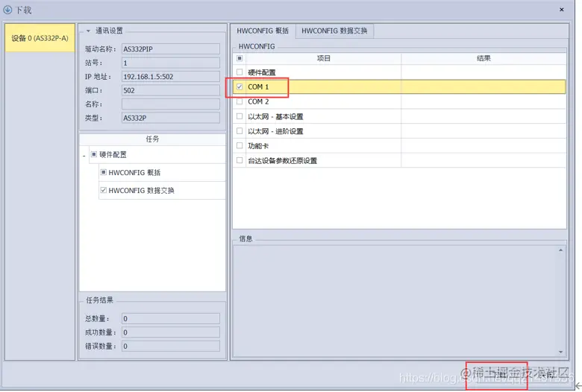Collapse the 硬件配置 tree node
Image resolution: width=582 pixels, height=392 pixels.
pos(84,156)
